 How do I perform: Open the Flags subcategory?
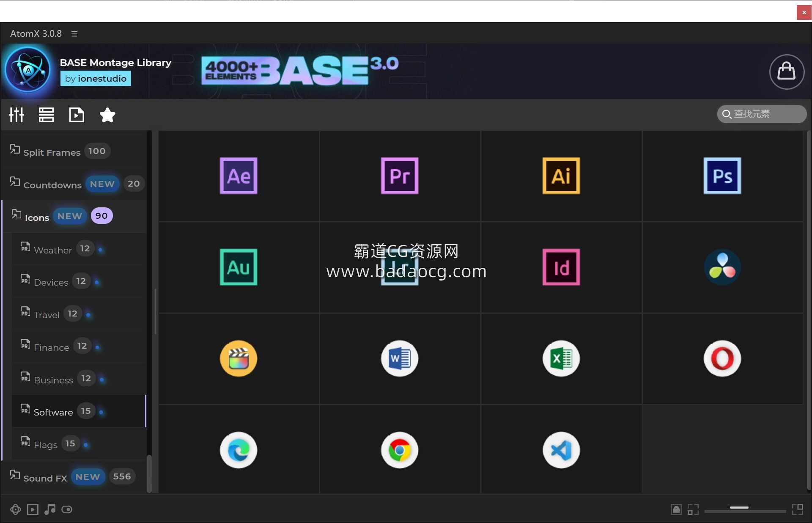pyautogui.click(x=79, y=444)
